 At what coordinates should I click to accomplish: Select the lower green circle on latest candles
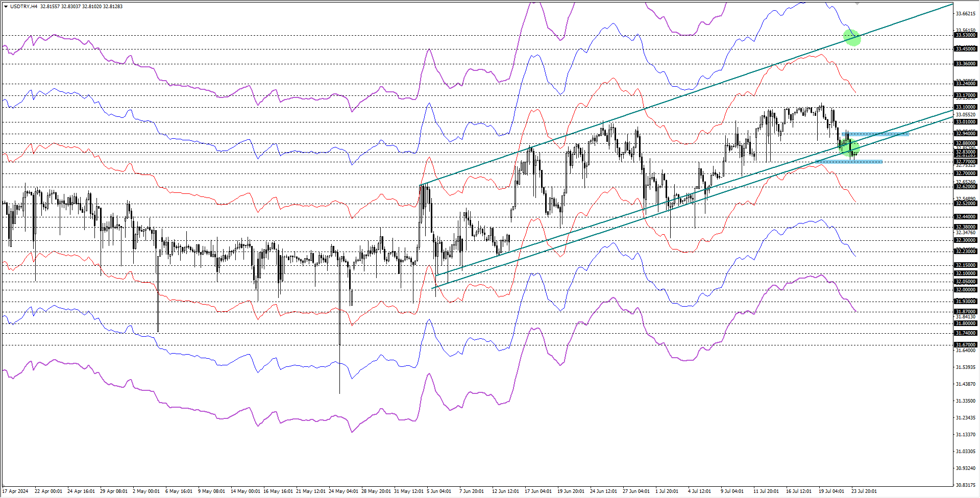(x=849, y=148)
